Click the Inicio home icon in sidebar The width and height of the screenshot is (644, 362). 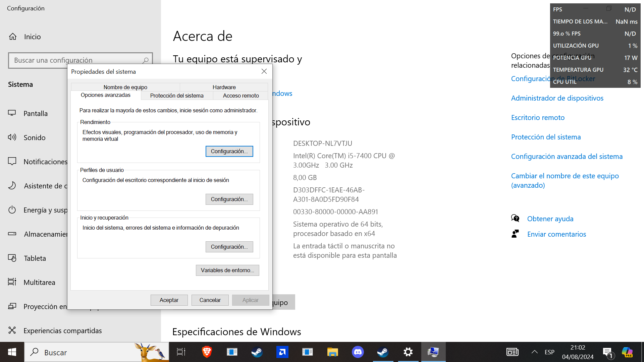tap(13, 37)
